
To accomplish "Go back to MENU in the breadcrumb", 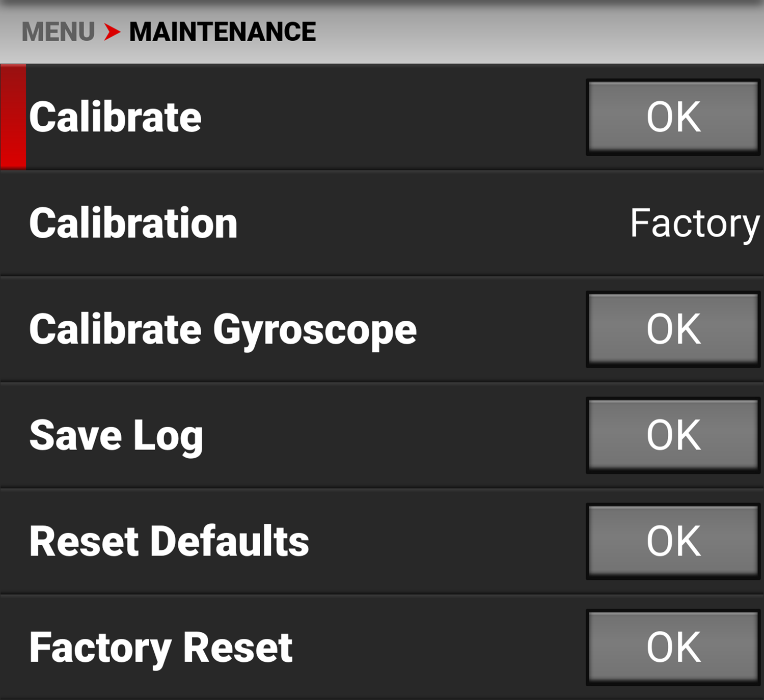I will [x=58, y=32].
